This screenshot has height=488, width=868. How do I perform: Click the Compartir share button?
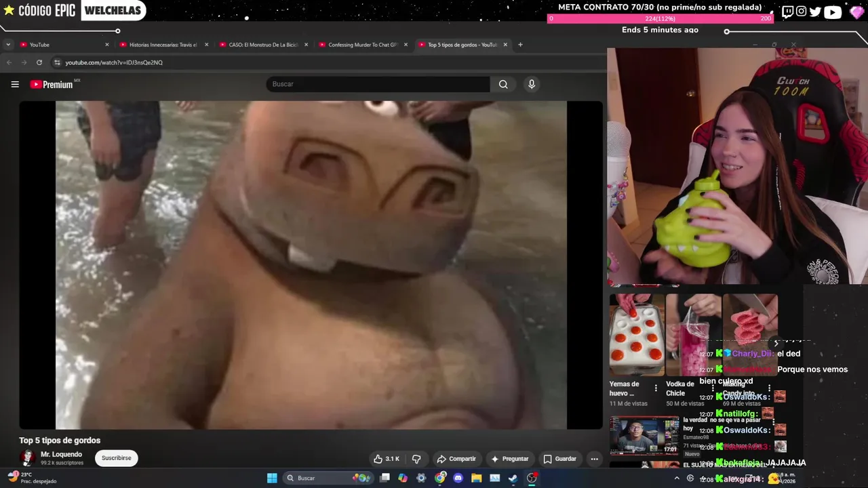[x=456, y=459]
